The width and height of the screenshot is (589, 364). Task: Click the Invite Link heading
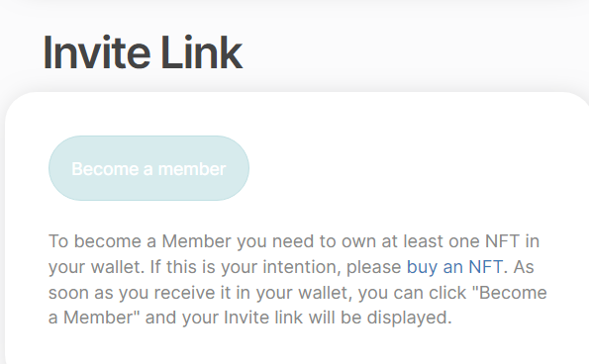tap(143, 52)
